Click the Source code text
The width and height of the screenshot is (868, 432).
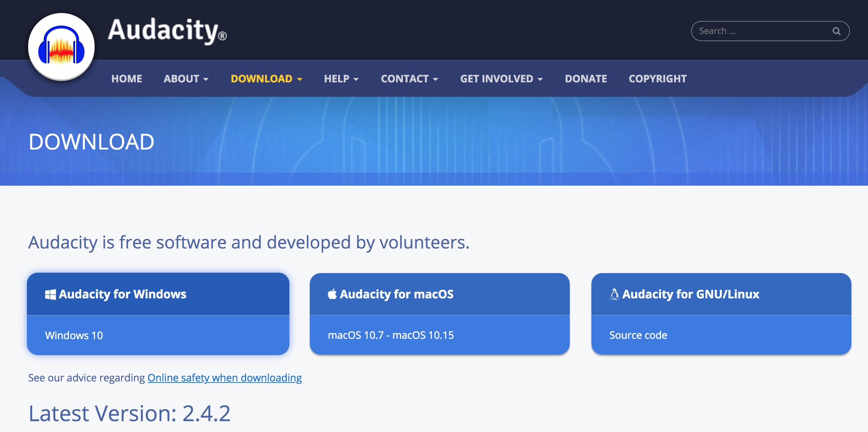point(638,335)
